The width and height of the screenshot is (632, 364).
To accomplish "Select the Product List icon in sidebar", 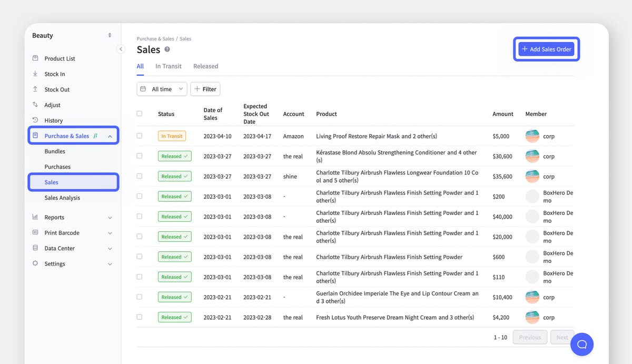I will pyautogui.click(x=35, y=58).
